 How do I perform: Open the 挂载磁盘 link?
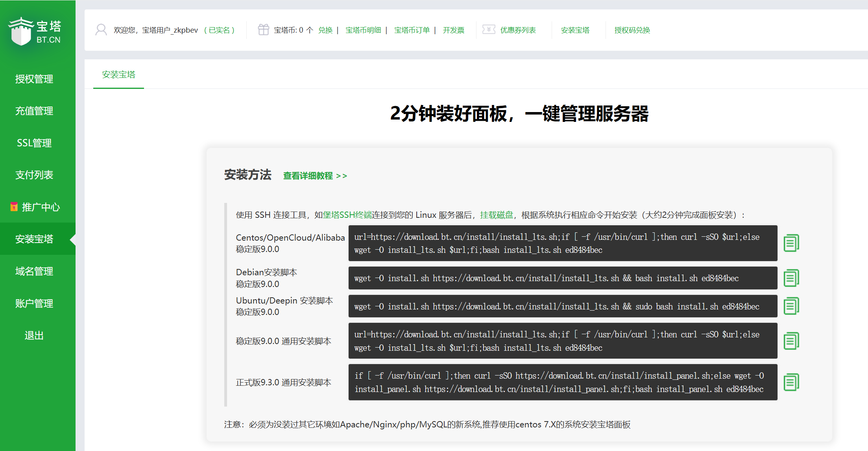point(497,215)
